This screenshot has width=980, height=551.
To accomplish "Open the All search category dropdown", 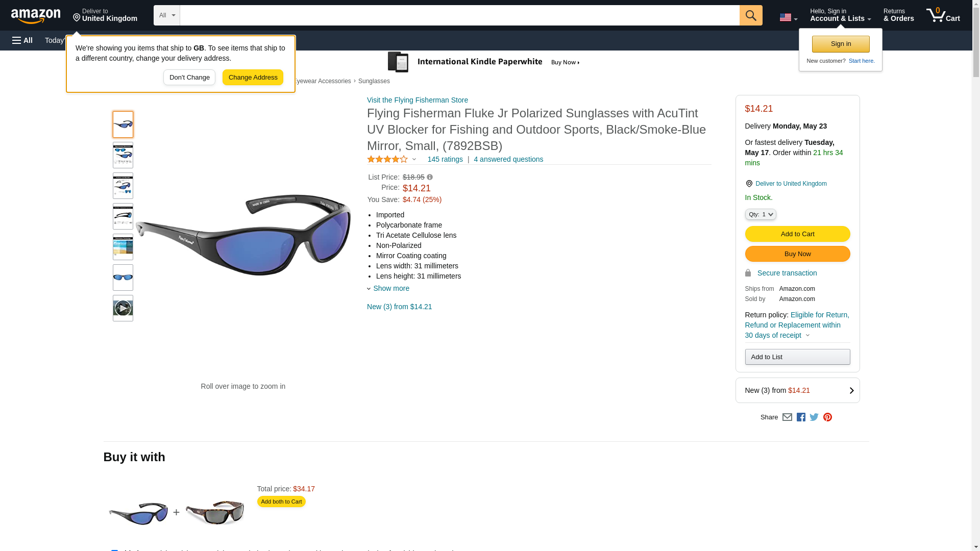I will 167,15.
